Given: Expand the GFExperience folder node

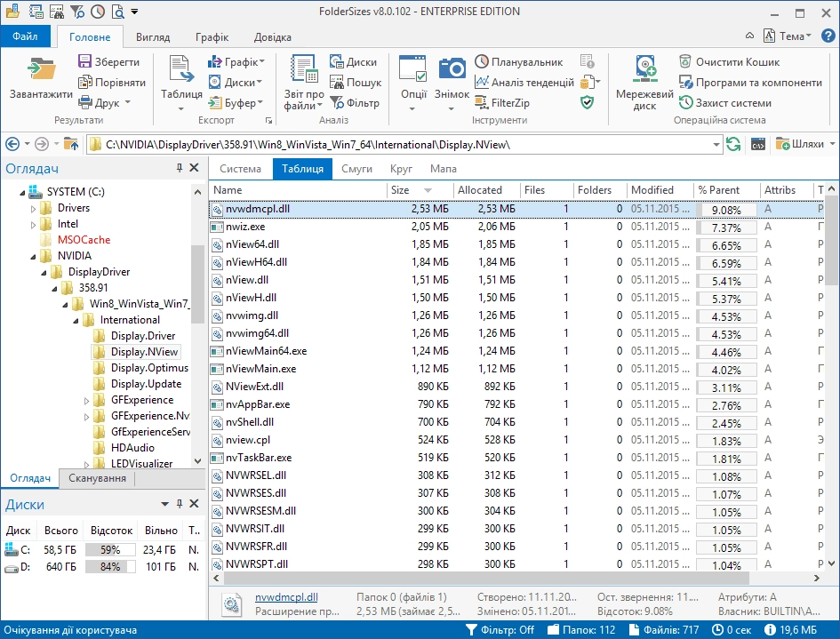Looking at the screenshot, I should pos(86,401).
